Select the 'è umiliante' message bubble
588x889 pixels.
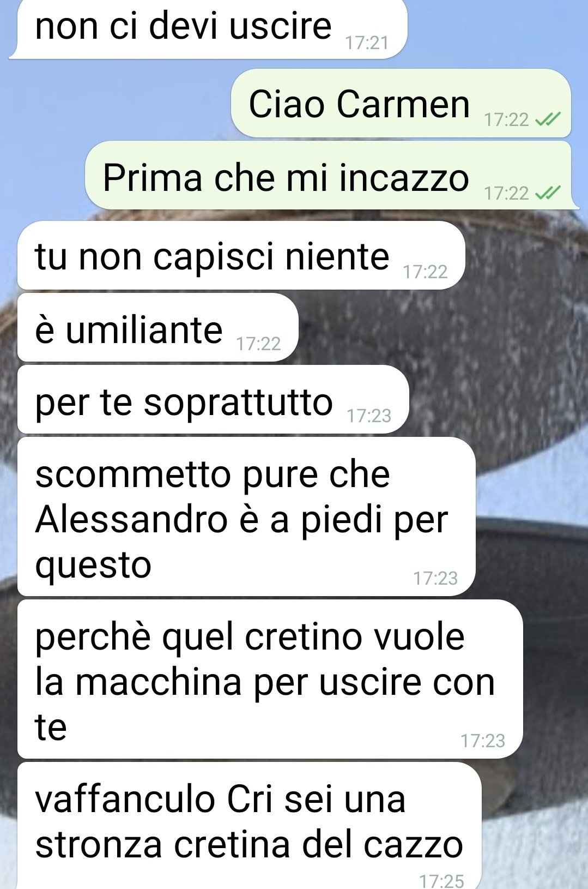(157, 327)
